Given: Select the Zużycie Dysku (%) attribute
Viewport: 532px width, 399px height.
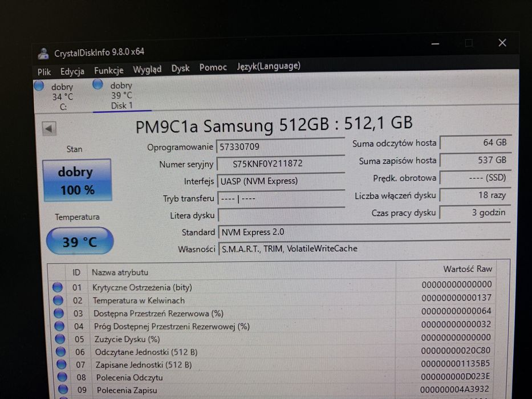Looking at the screenshot, I should click(x=127, y=339).
